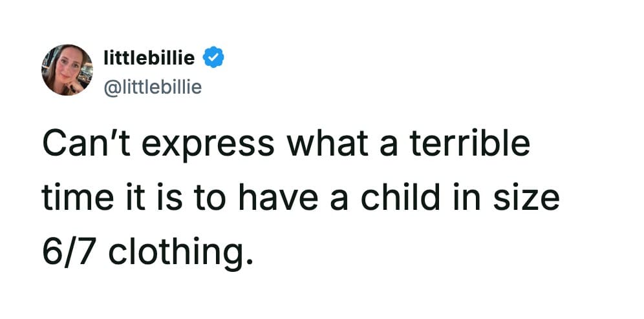Open the littlebillie display name link

click(149, 58)
